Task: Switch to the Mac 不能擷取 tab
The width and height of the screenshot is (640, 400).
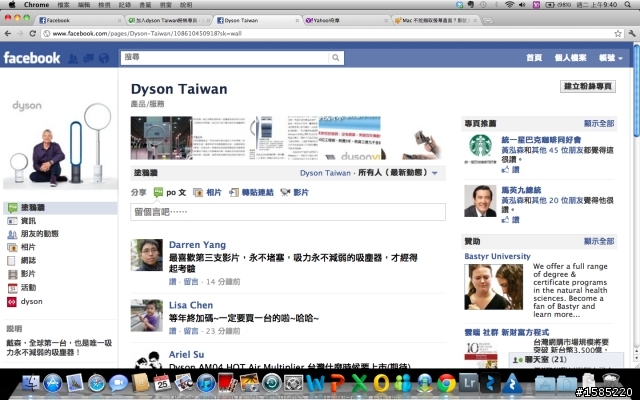Action: [x=436, y=20]
